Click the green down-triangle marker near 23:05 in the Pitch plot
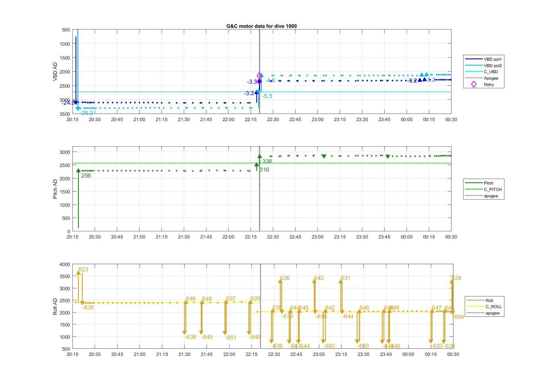Screen dimensions: 557x392 tap(324, 156)
